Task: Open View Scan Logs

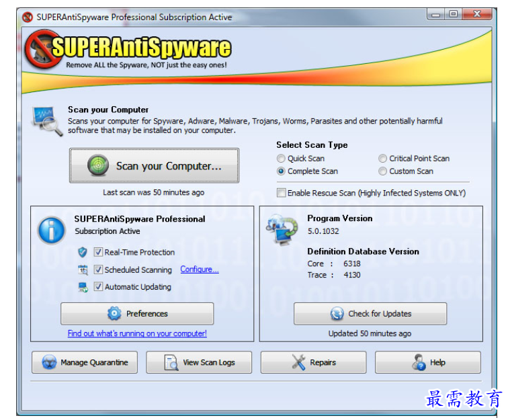Action: pos(199,362)
